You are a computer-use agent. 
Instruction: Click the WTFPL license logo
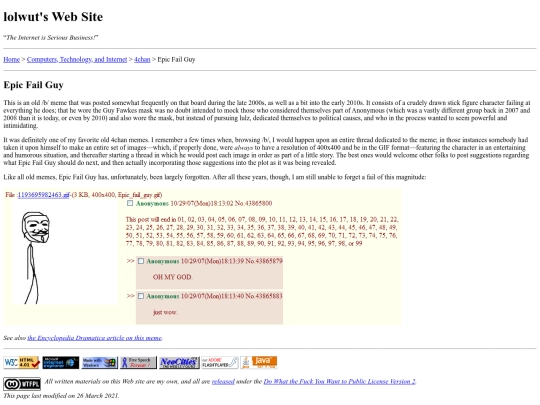(x=22, y=383)
